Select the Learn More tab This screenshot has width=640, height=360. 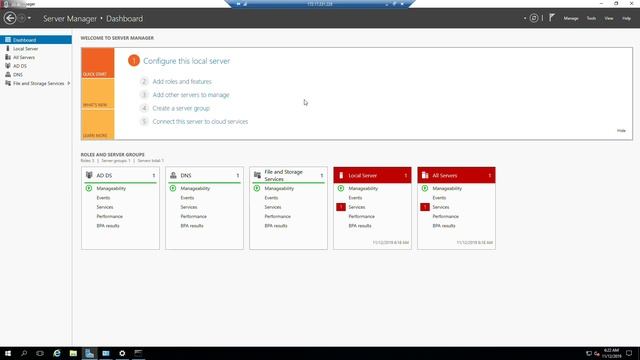point(98,124)
